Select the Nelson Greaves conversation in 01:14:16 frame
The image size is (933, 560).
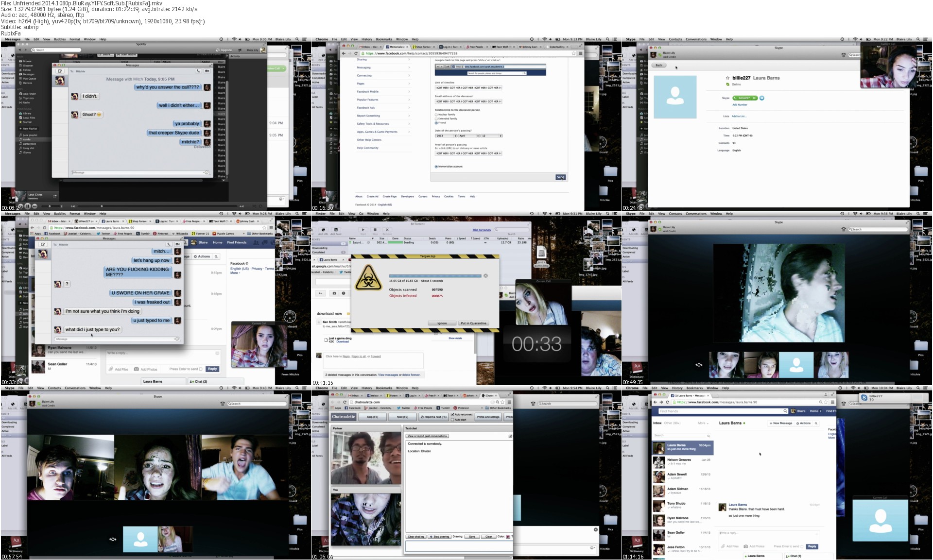tap(682, 461)
